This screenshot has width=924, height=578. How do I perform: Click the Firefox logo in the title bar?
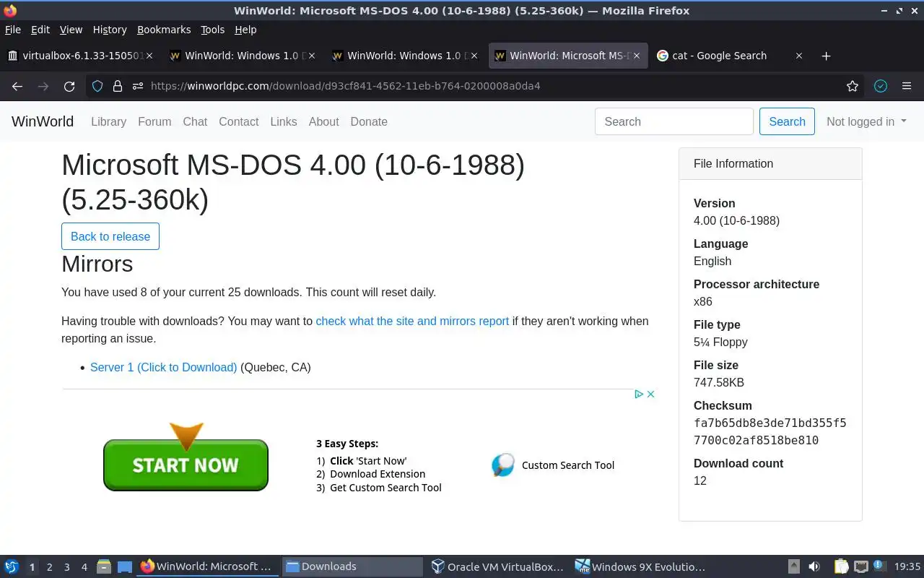point(9,10)
